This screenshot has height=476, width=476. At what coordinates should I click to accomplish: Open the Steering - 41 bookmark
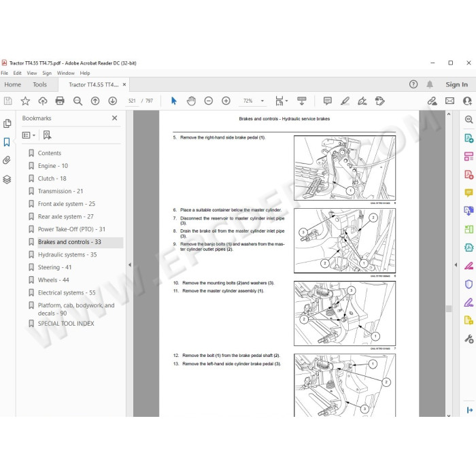(54, 267)
